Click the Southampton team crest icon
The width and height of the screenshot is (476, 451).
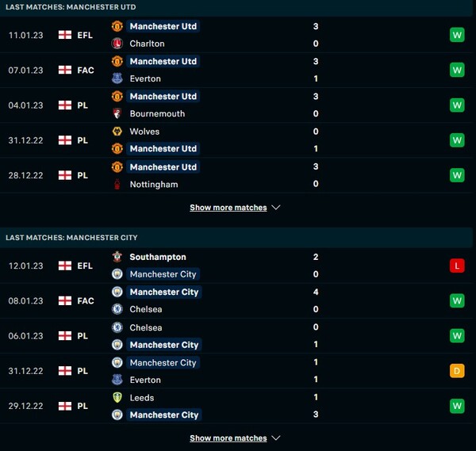(x=117, y=257)
